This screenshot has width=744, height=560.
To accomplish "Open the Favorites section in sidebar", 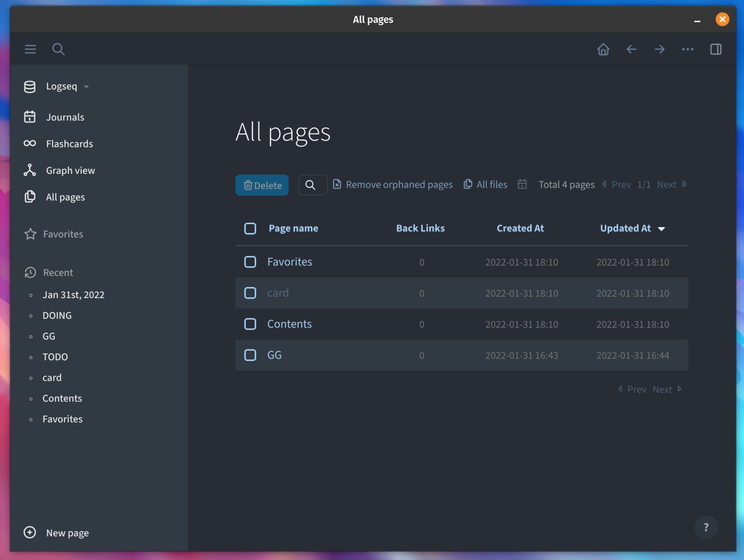I will (x=63, y=234).
